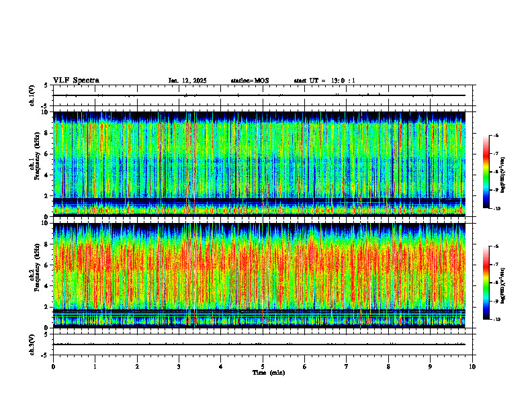532x411 pixels.
Task: Click the "Time (min)" axis label
Action: click(x=269, y=373)
